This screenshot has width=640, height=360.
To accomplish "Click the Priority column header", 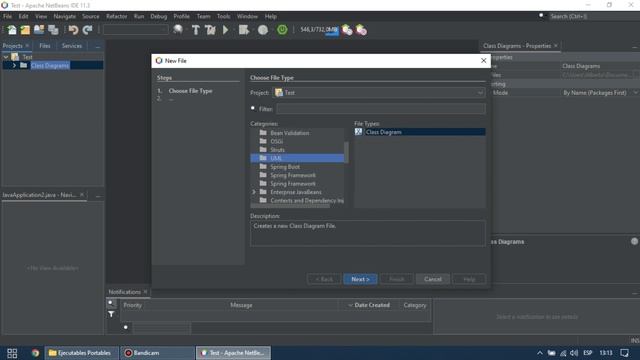I will coord(133,305).
